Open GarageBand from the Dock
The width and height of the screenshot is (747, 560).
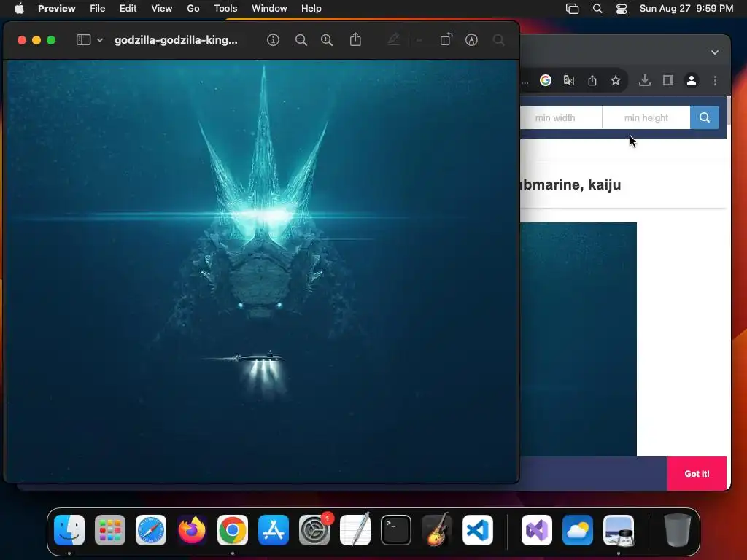pos(437,530)
